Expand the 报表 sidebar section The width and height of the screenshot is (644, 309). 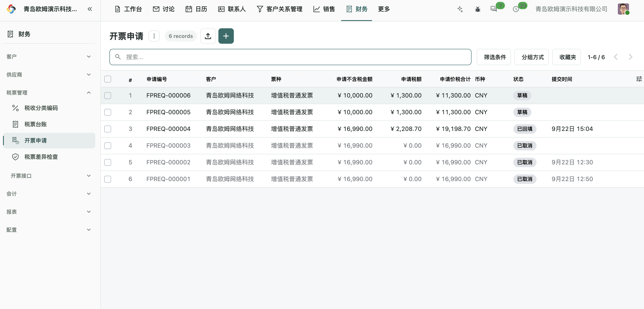49,212
